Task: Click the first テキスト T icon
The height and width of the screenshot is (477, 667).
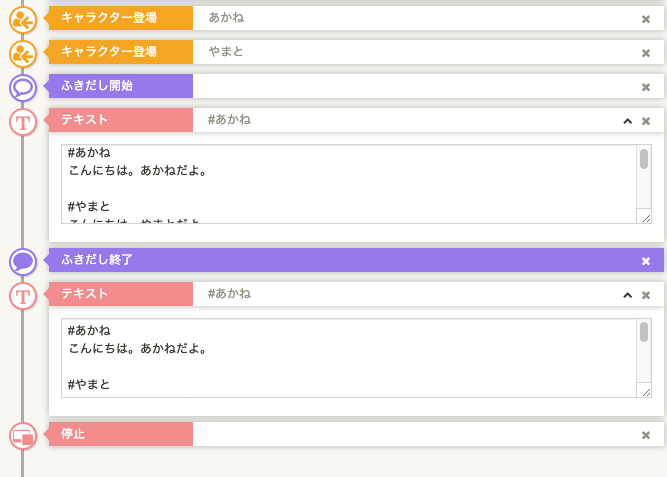Action: click(x=23, y=122)
